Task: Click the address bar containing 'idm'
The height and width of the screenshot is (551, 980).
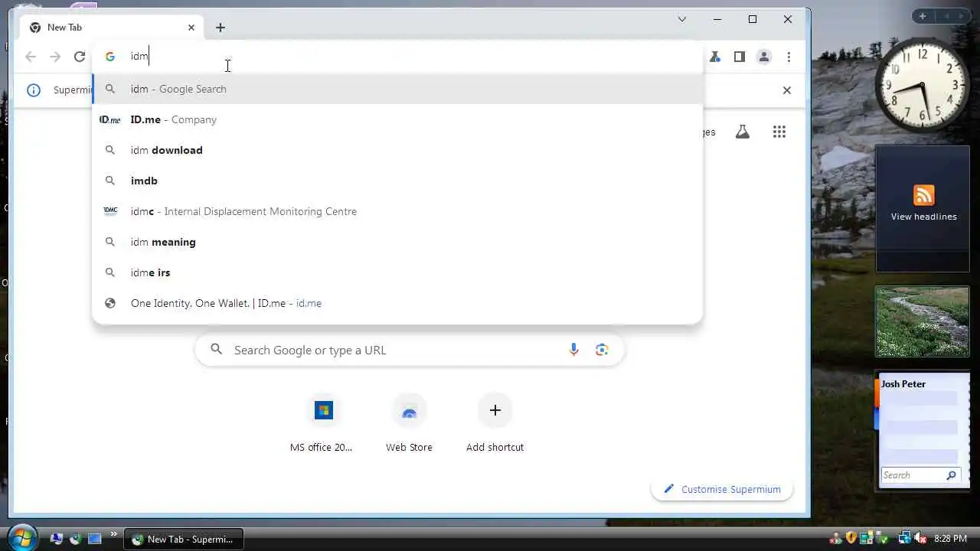Action: point(397,57)
